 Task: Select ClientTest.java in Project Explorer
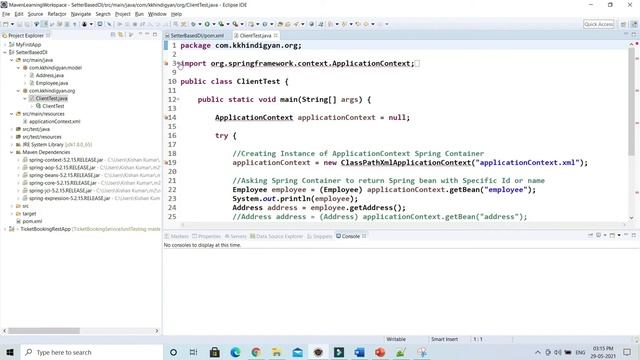[x=51, y=98]
